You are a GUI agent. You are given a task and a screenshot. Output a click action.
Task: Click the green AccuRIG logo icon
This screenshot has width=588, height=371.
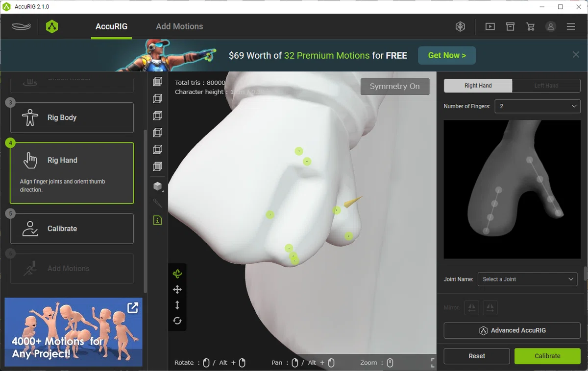coord(52,26)
